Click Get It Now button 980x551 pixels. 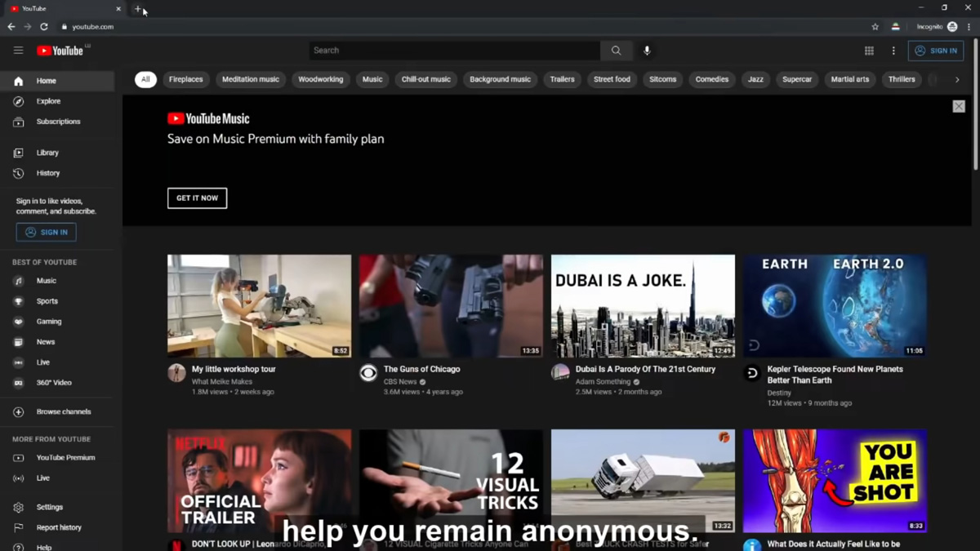[197, 198]
